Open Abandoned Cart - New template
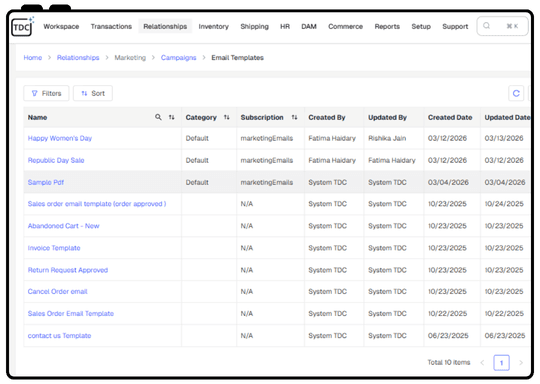The height and width of the screenshot is (384, 540). pos(63,226)
